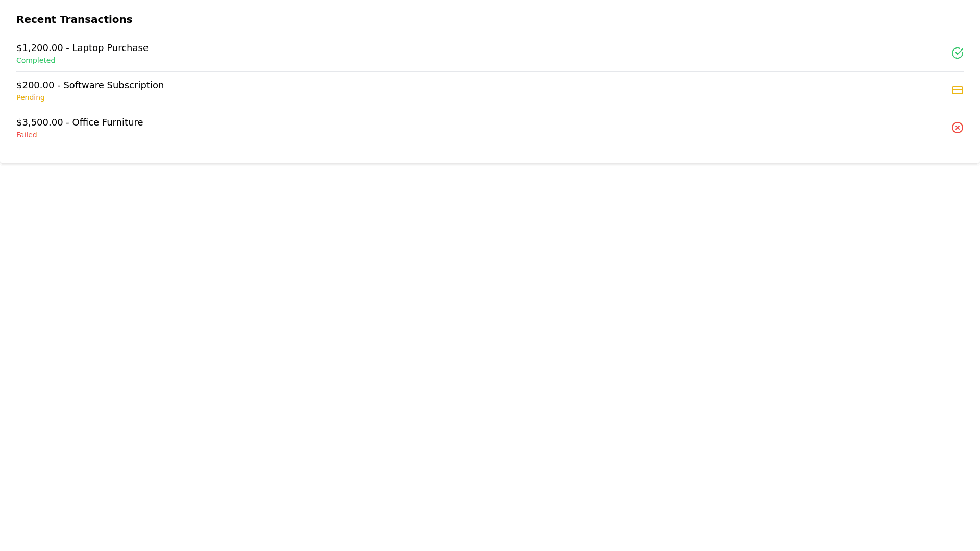Click the hyphen separator in Laptop Purchase title
980x551 pixels.
[67, 48]
